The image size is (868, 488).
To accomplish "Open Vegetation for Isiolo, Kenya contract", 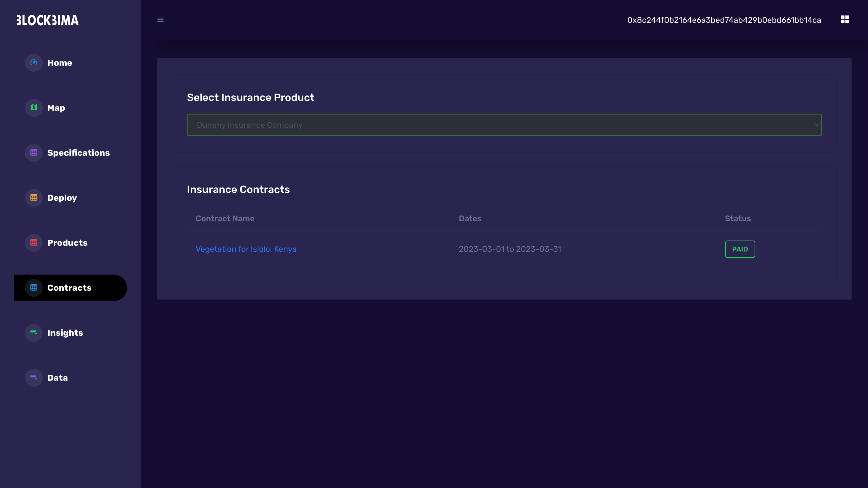I will pyautogui.click(x=246, y=249).
